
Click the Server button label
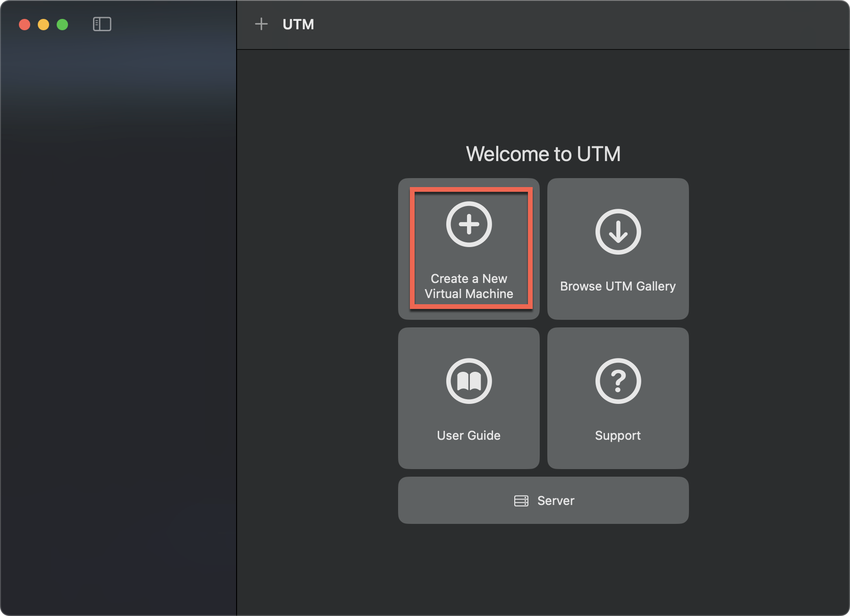556,501
